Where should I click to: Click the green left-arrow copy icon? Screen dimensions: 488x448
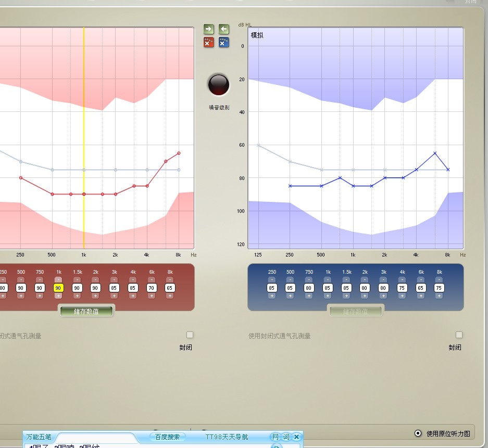(x=223, y=29)
